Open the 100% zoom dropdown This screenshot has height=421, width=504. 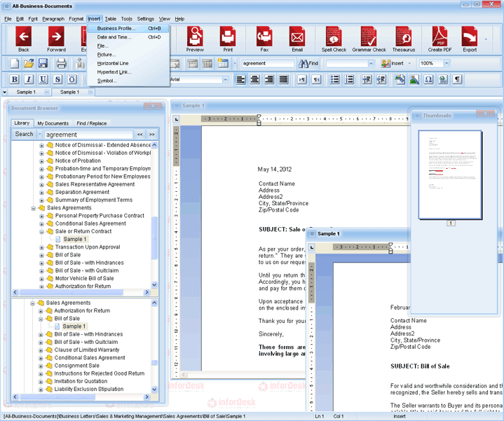click(x=447, y=63)
